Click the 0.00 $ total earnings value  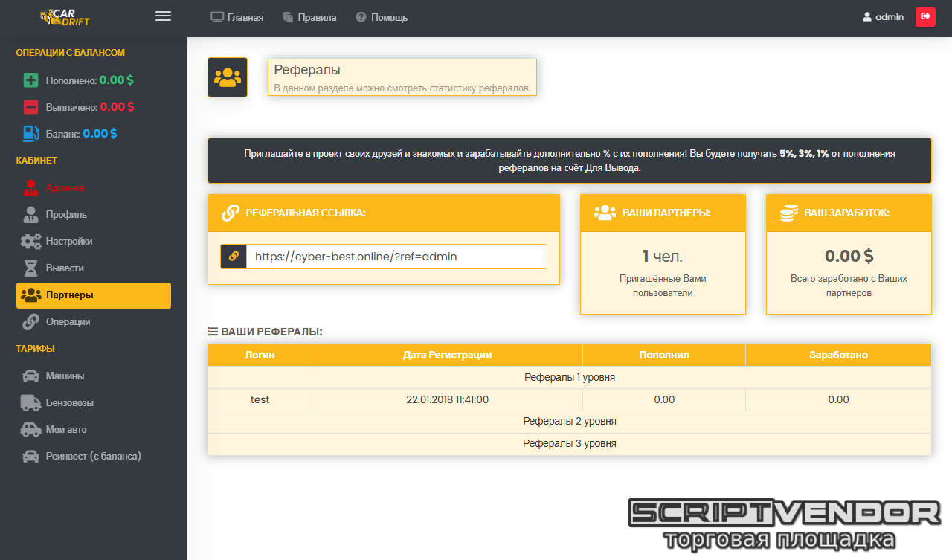849,257
